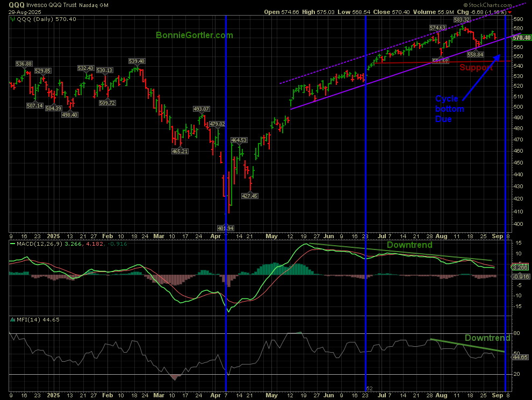Click the small chart icon beside QQQ (Daily)
Screen dimensions: 532x400
(12, 19)
